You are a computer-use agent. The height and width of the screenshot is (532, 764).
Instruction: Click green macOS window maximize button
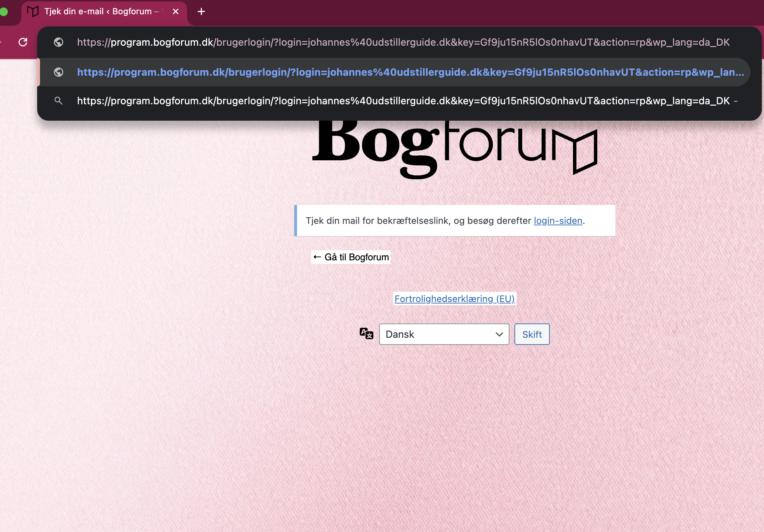[x=4, y=12]
